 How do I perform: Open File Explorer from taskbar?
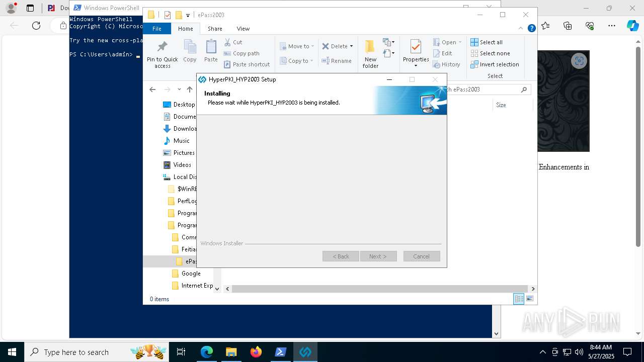(231, 352)
